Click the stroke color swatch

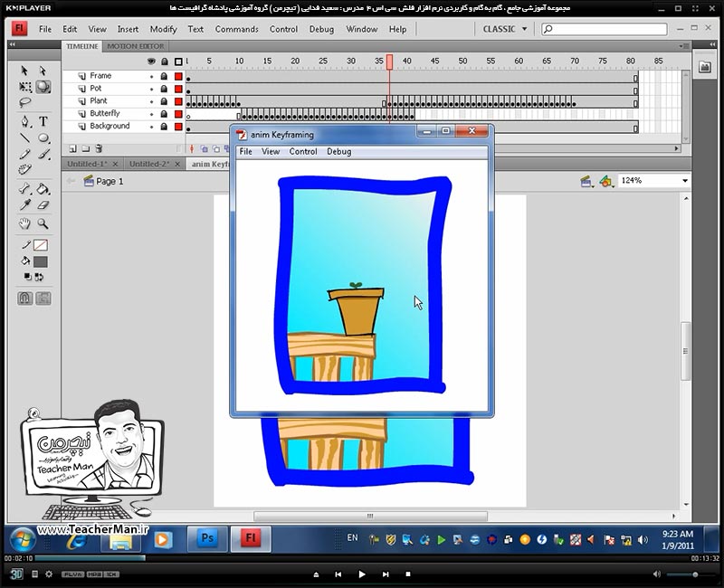tap(41, 245)
